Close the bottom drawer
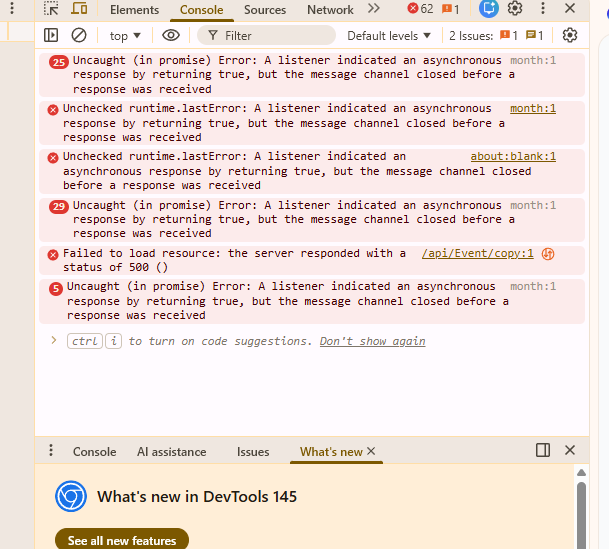Screen dimensions: 609x549 [x=570, y=450]
